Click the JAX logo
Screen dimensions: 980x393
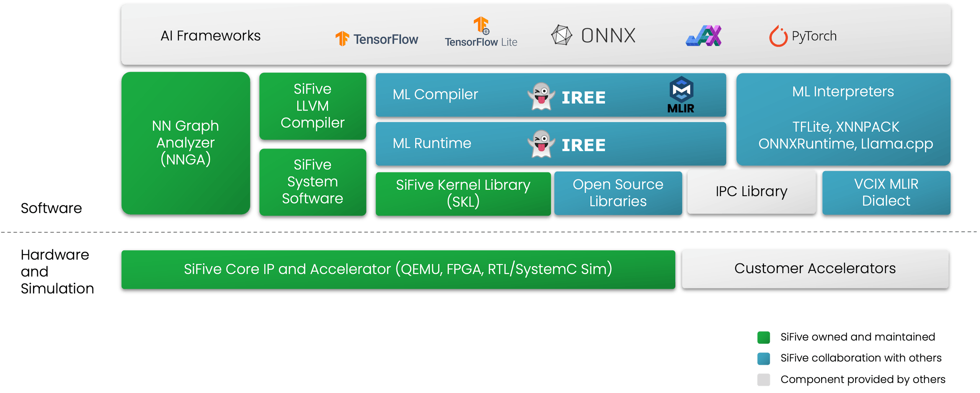704,36
